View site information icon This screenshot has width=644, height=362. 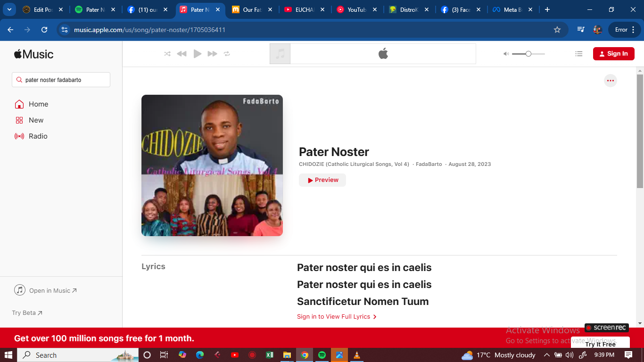click(65, 30)
